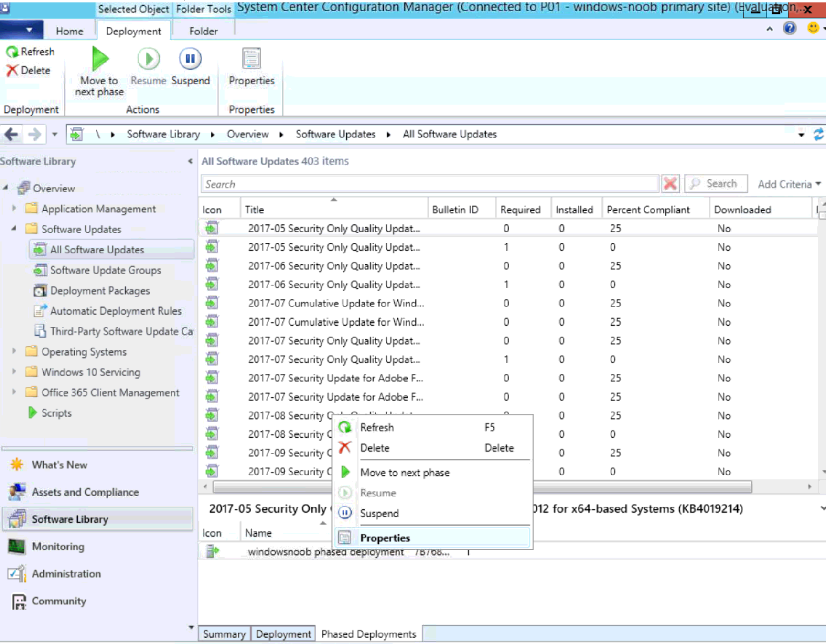The height and width of the screenshot is (644, 826).
Task: Sort by the Required column header
Action: coord(523,210)
